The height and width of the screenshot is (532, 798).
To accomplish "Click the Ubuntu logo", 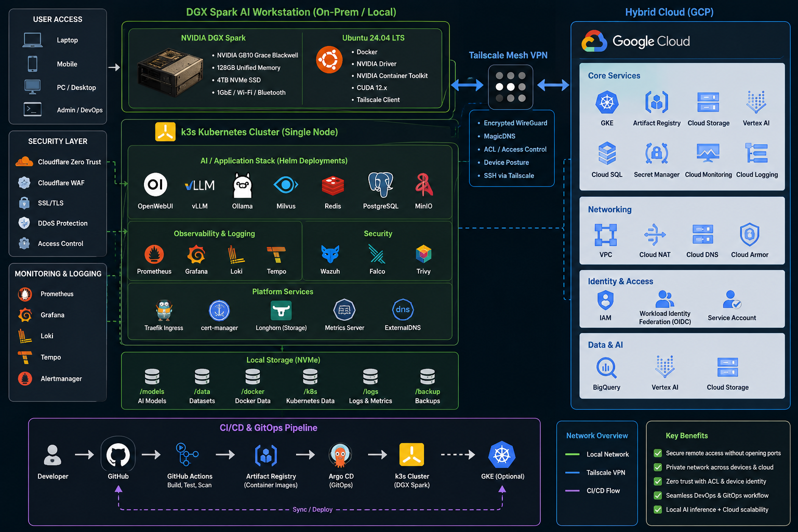I will click(329, 60).
